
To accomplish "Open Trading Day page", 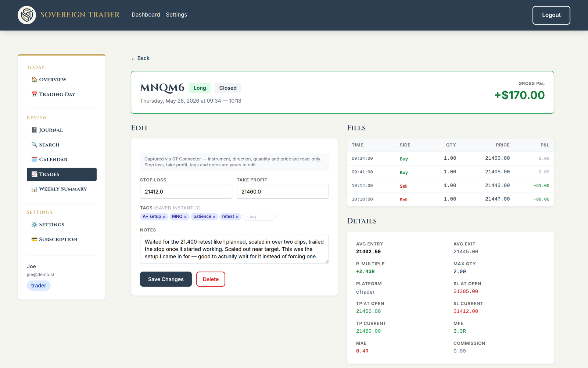I will coord(62,94).
